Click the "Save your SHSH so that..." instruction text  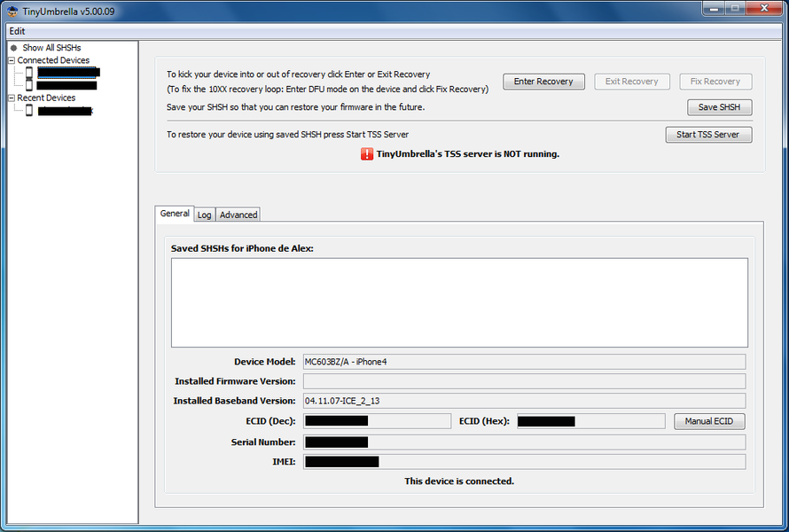(296, 107)
